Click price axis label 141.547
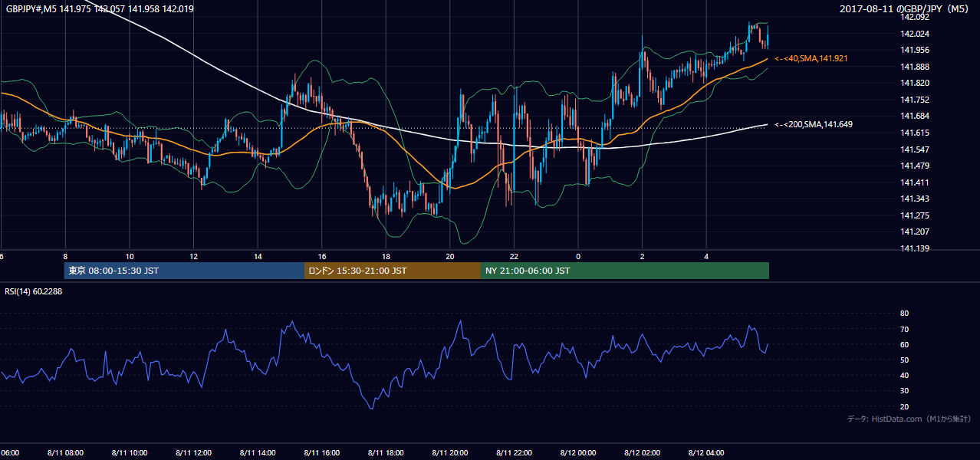The width and height of the screenshot is (980, 460). click(x=916, y=149)
